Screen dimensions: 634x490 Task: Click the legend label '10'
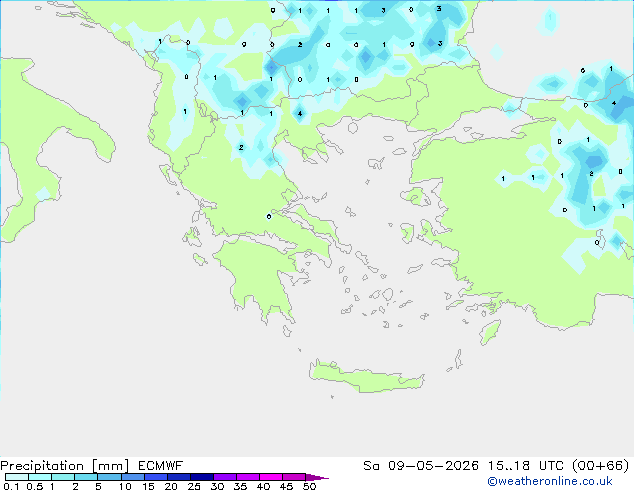pos(125,486)
